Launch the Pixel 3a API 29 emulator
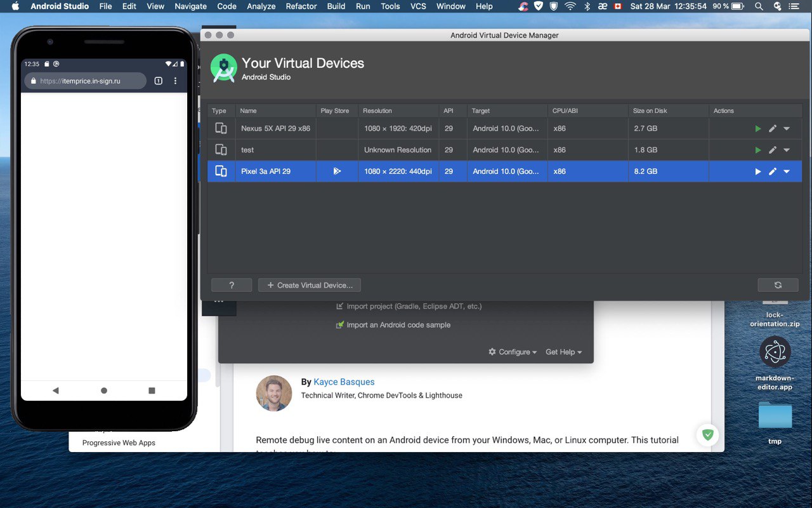The image size is (812, 508). [x=757, y=171]
